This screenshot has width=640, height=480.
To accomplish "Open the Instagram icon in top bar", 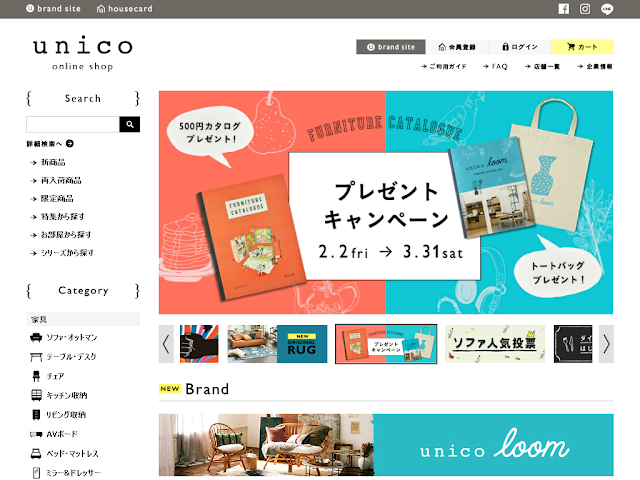I will tap(585, 9).
